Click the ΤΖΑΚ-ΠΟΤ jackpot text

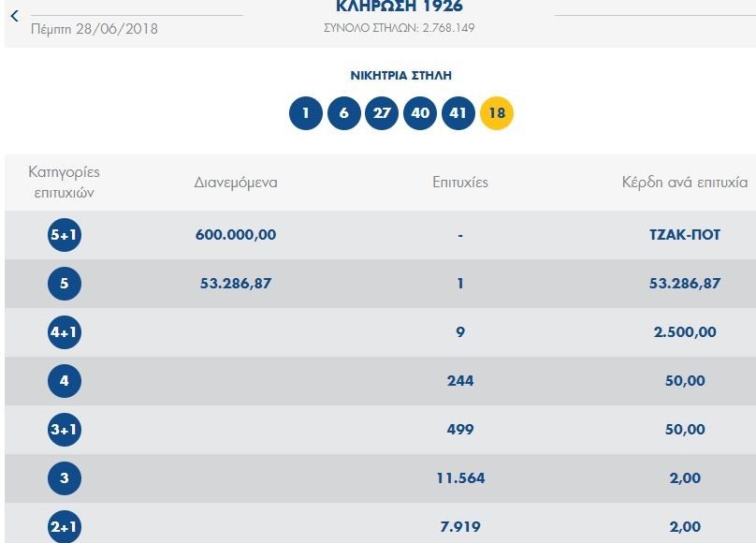coord(685,235)
